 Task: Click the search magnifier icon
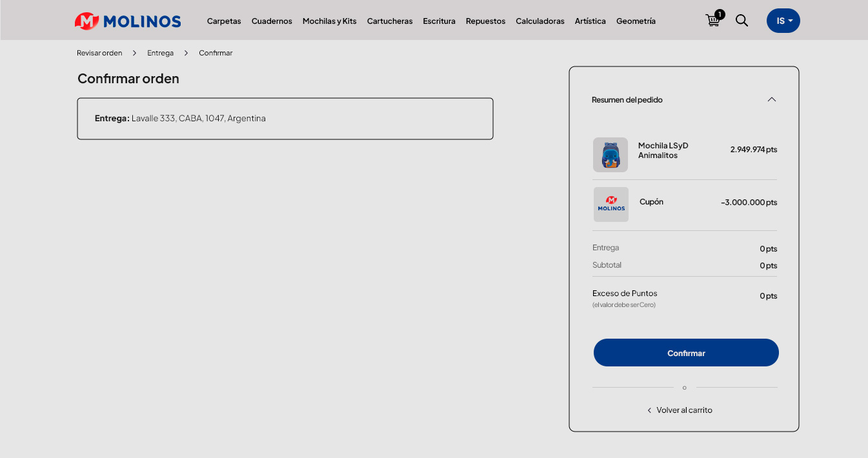742,21
